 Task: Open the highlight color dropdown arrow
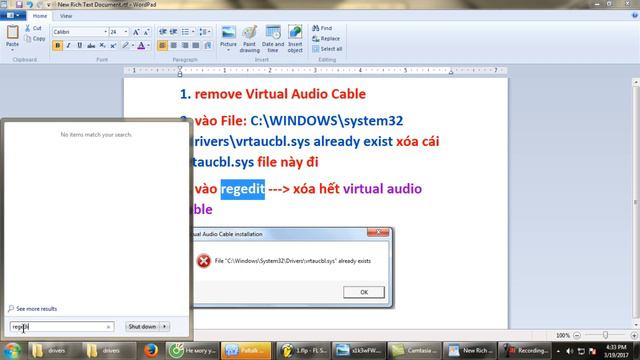133,45
